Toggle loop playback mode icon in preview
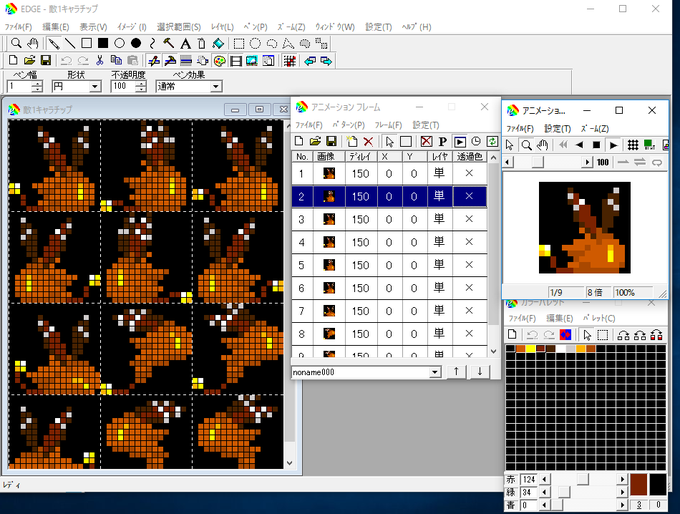This screenshot has width=680, height=514. coord(657,162)
